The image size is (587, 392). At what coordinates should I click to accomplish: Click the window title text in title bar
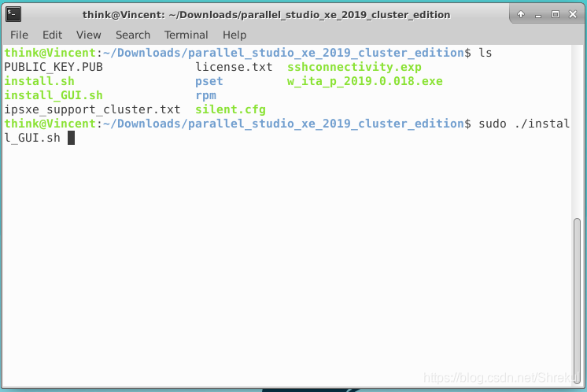(x=266, y=15)
